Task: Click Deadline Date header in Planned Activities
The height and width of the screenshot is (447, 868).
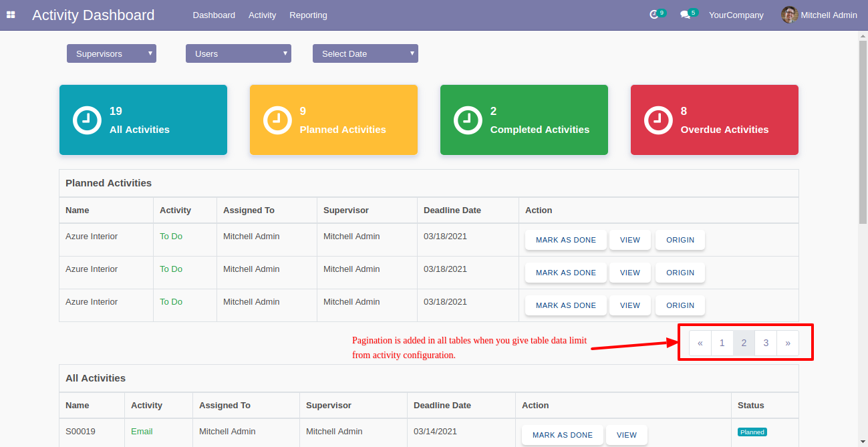Action: 452,210
